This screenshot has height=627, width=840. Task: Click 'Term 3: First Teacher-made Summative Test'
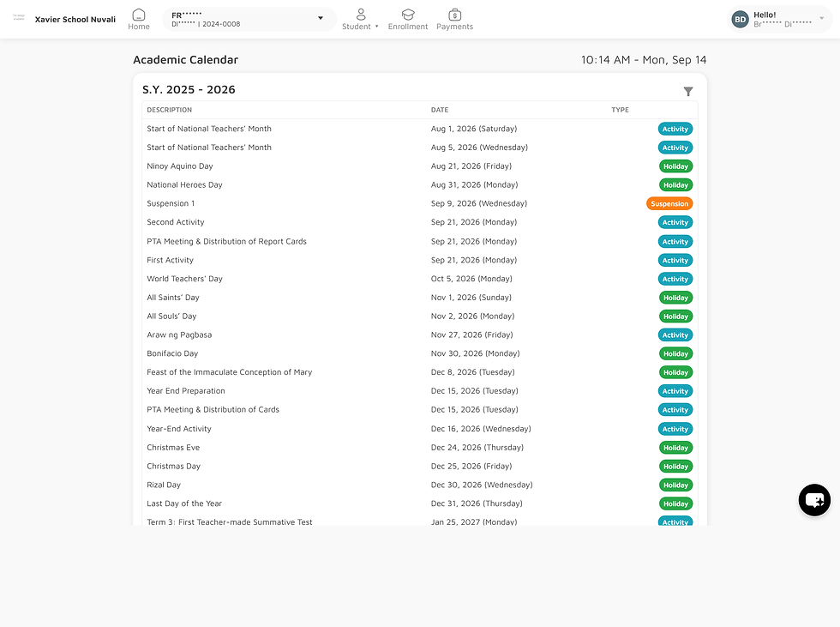(230, 522)
